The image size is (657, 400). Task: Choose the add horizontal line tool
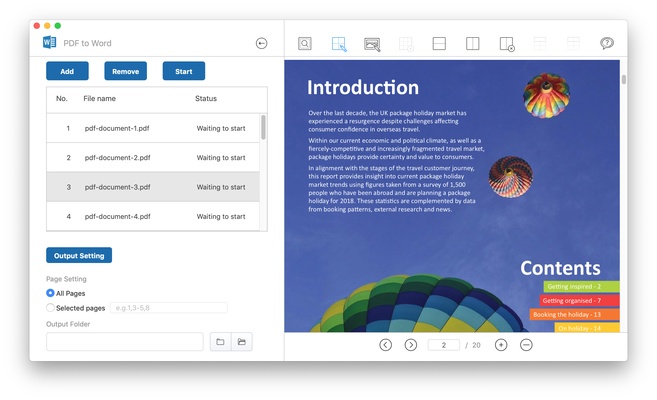(439, 44)
